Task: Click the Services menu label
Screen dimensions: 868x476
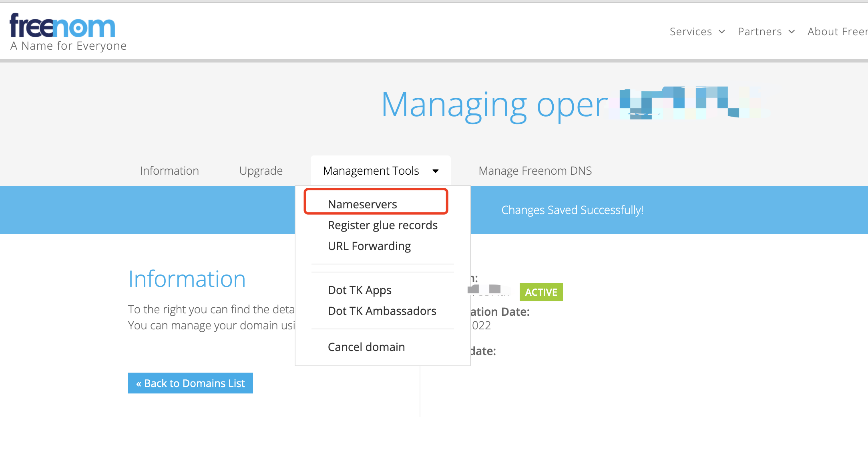Action: tap(691, 32)
